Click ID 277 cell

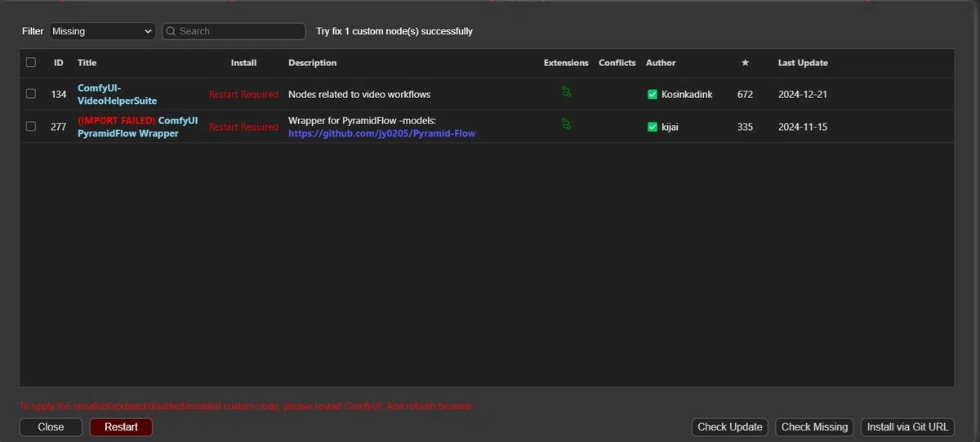coord(59,127)
